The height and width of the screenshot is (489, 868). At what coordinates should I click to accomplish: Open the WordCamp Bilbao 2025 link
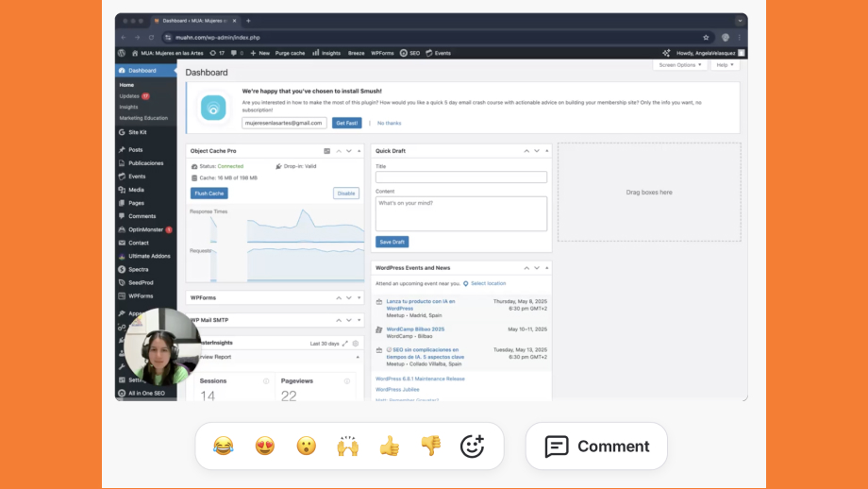[x=415, y=329]
